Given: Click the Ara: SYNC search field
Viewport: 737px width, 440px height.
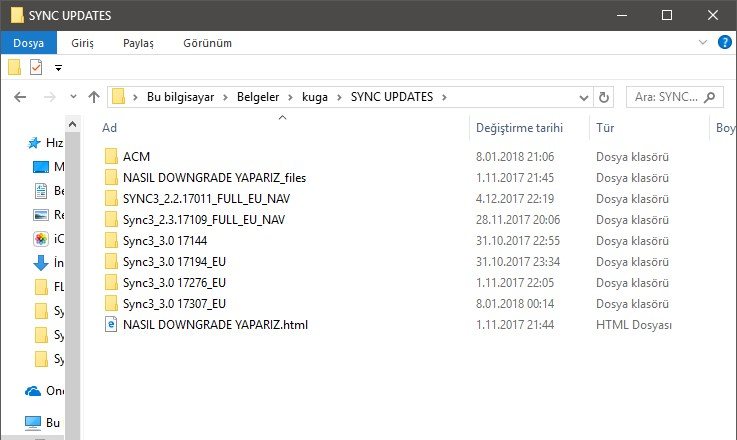Looking at the screenshot, I should click(x=674, y=97).
